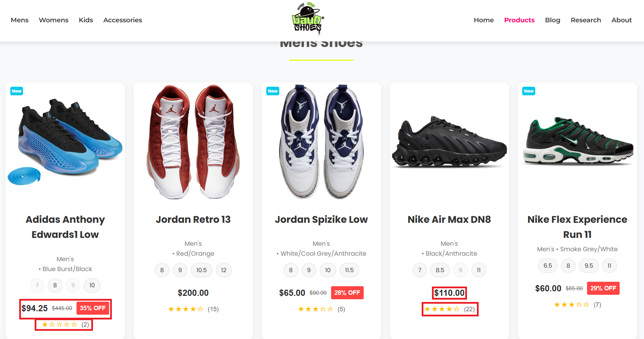Image resolution: width=644 pixels, height=339 pixels.
Task: Click the 29% OFF discount badge
Action: pyautogui.click(x=603, y=288)
